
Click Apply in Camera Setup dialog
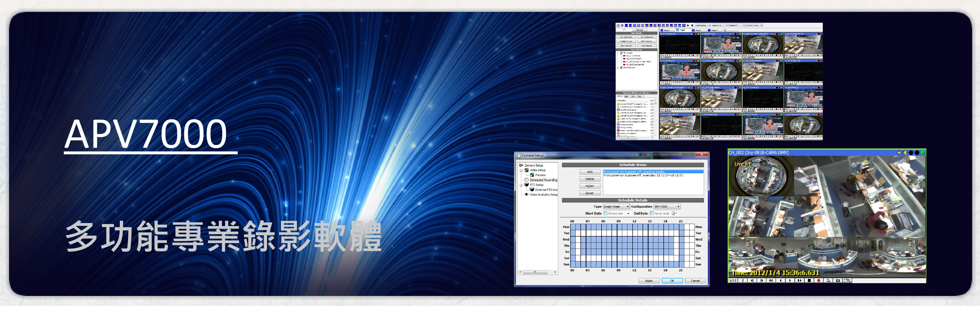tap(649, 281)
